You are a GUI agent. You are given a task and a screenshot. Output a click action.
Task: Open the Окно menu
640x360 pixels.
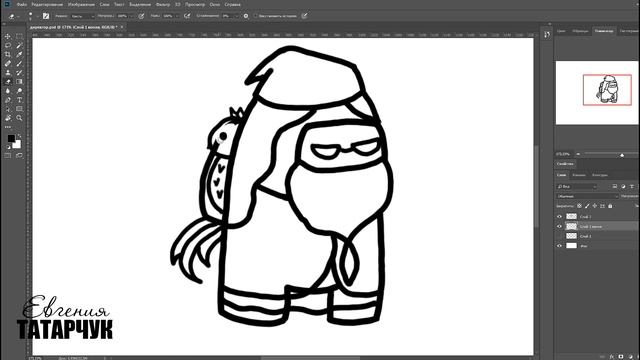click(215, 4)
